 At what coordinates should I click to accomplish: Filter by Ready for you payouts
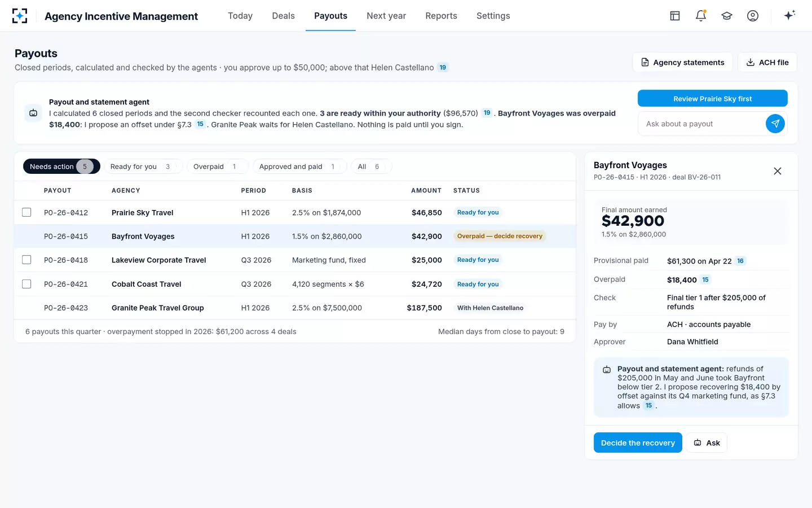click(x=143, y=167)
